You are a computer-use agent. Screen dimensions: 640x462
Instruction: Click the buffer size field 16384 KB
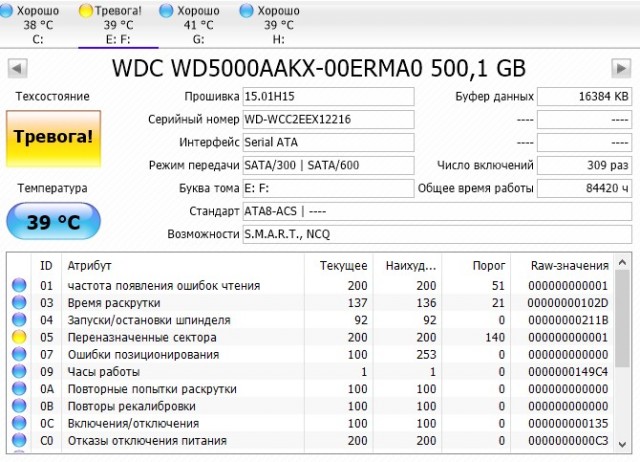[x=584, y=97]
